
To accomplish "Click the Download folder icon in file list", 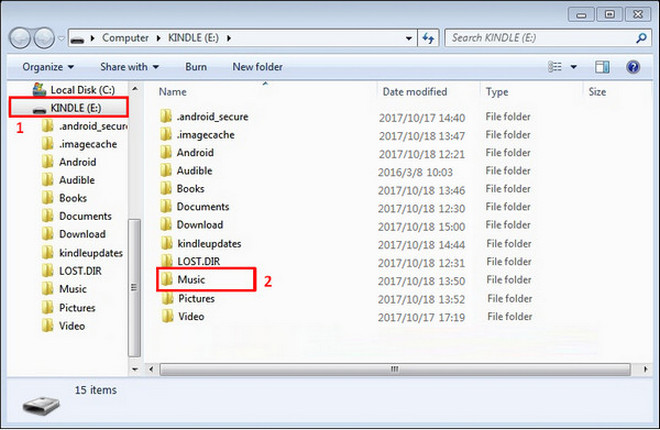I will [166, 225].
